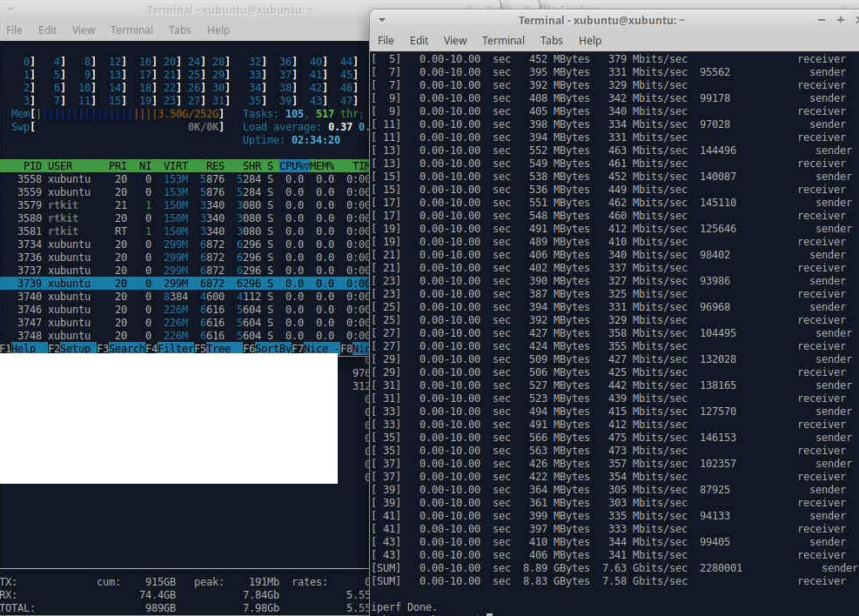Select process 3558 xubuntu row in htop
This screenshot has width=859, height=616.
[185, 179]
